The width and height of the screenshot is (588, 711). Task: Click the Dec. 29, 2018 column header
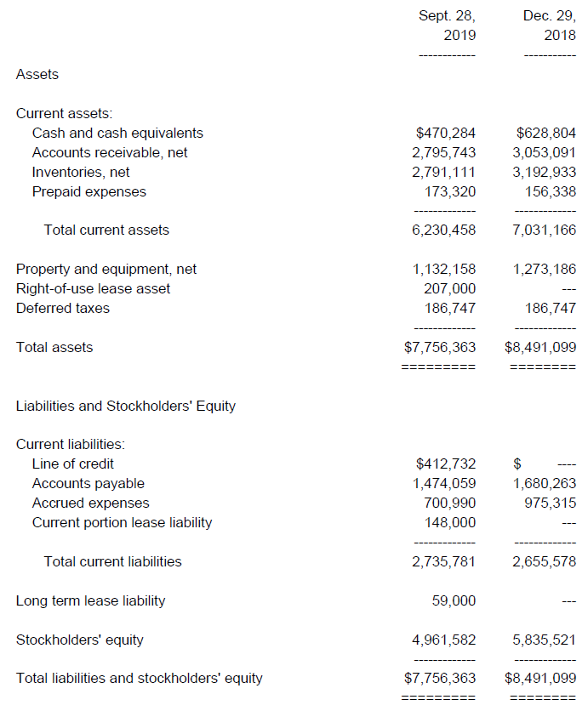[x=549, y=26]
